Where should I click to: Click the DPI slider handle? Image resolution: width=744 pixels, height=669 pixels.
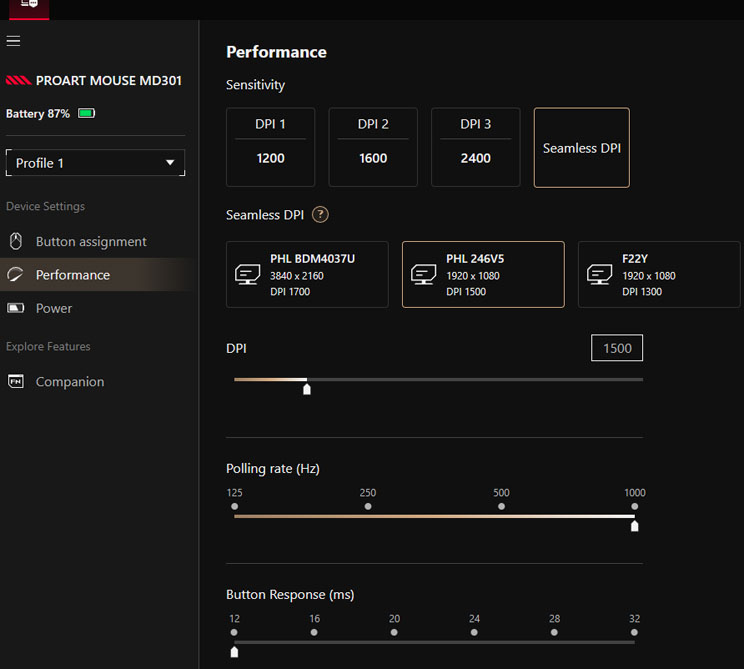coord(307,389)
